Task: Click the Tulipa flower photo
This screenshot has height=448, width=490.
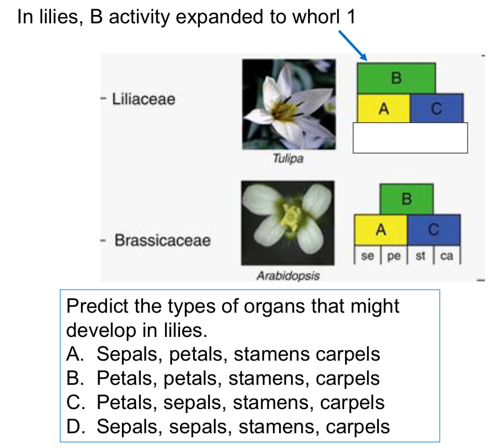Action: coord(289,105)
